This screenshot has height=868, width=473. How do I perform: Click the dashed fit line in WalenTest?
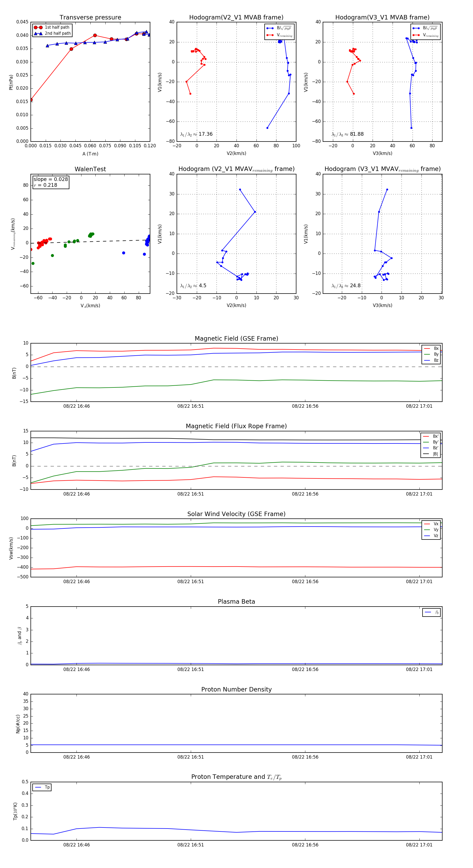pyautogui.click(x=90, y=242)
